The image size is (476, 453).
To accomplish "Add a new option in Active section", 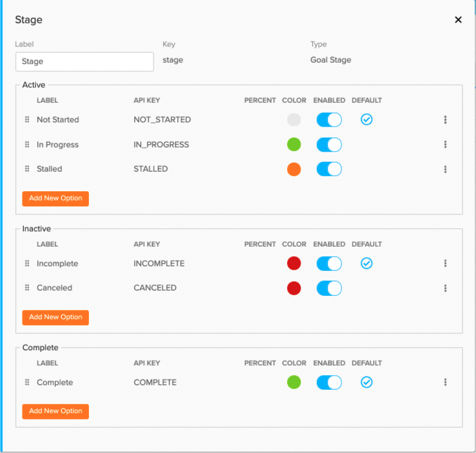I will pos(55,198).
